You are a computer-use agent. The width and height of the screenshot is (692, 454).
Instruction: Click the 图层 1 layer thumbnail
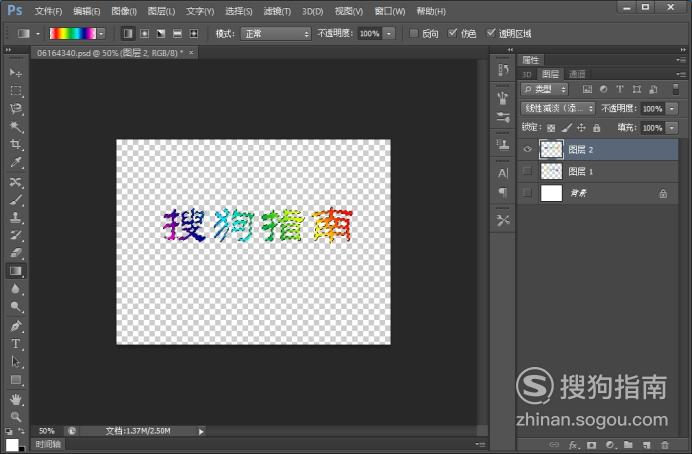point(551,171)
